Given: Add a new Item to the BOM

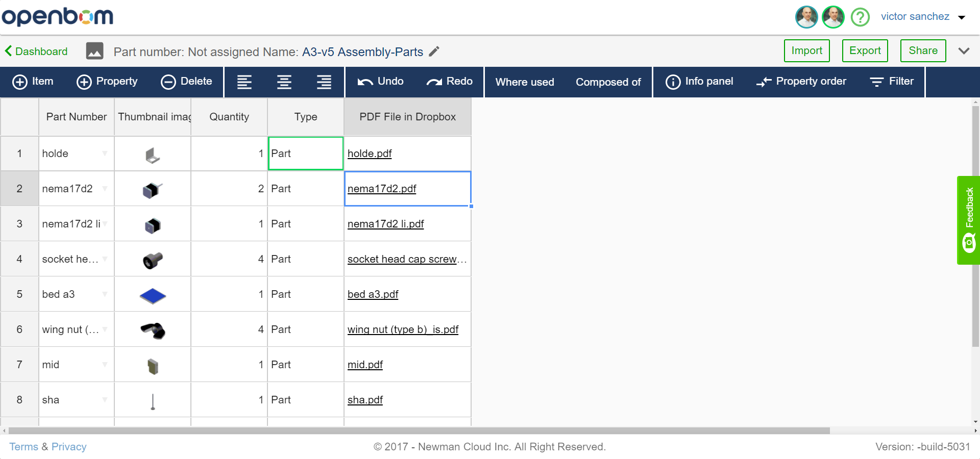Looking at the screenshot, I should pos(33,82).
